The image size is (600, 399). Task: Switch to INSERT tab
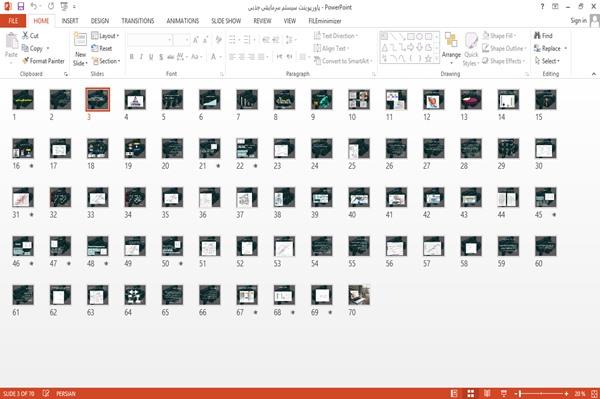[x=70, y=21]
